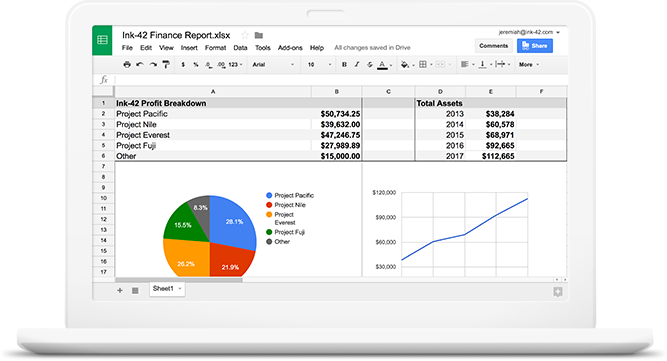Toggle strikethrough formatting
The width and height of the screenshot is (667, 361).
(370, 65)
